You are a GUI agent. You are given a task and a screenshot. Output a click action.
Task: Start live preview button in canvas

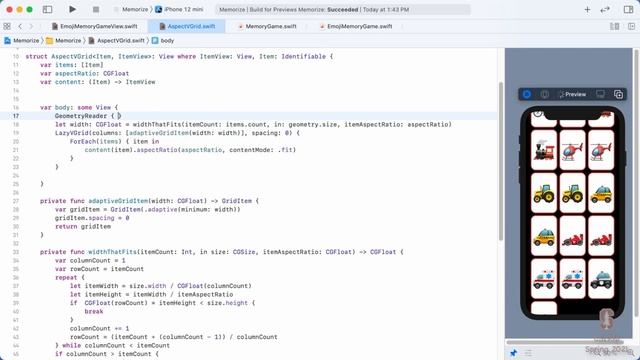527,94
